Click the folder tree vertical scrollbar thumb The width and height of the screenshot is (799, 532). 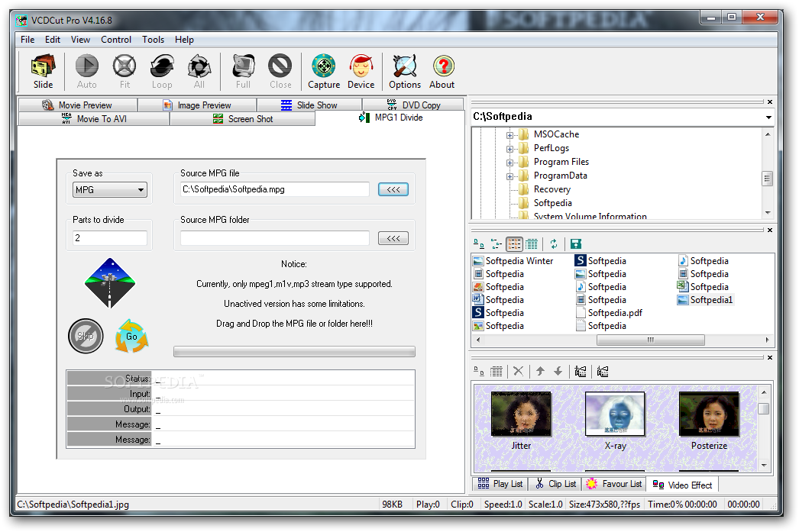pyautogui.click(x=768, y=179)
